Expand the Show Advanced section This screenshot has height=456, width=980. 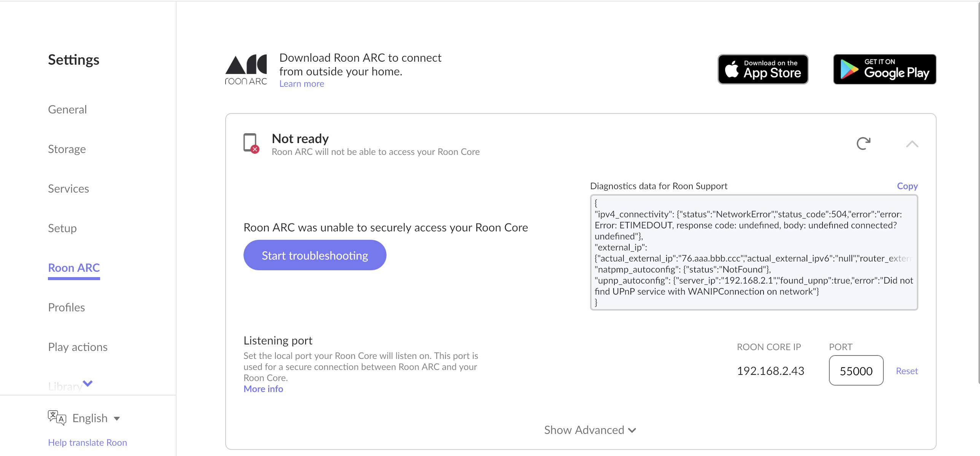coord(590,430)
